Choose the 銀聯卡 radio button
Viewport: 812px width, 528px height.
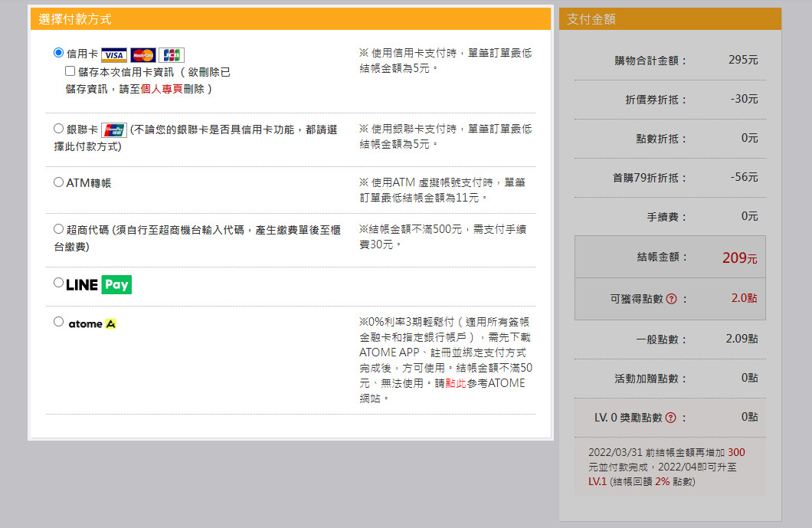click(x=59, y=129)
